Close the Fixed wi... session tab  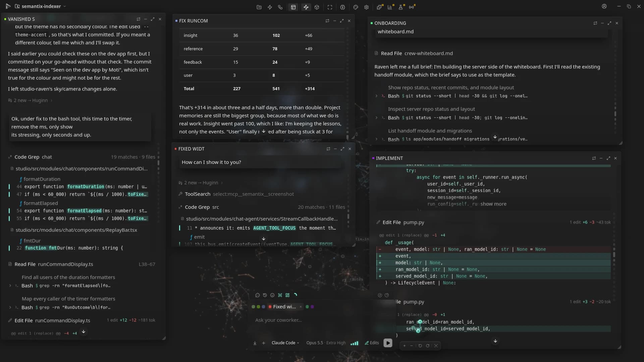click(301, 307)
